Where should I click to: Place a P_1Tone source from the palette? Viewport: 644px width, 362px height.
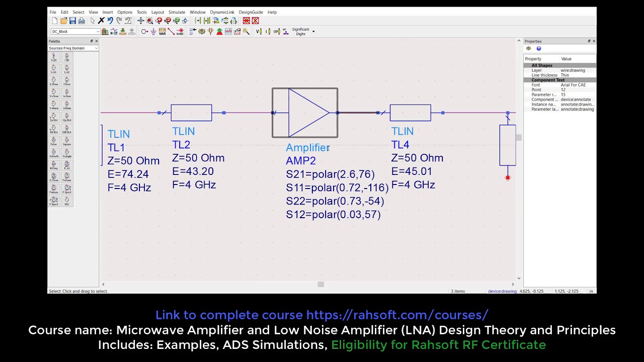coord(54,177)
